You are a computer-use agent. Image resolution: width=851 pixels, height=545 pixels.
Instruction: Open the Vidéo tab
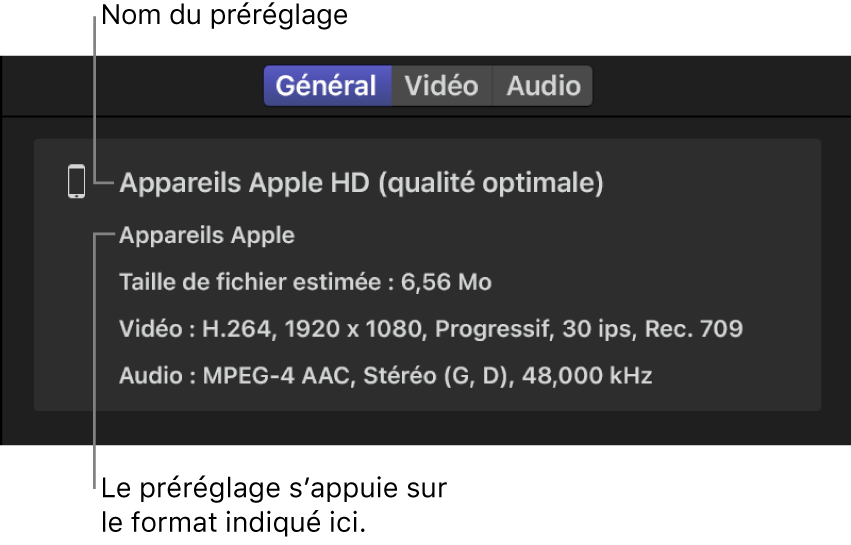click(441, 86)
